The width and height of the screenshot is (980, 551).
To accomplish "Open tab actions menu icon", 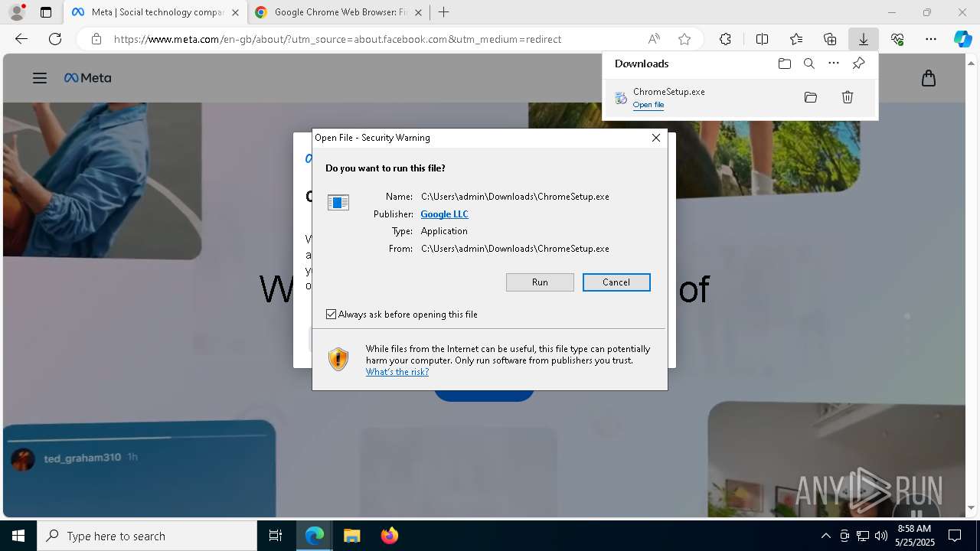I will tap(46, 12).
